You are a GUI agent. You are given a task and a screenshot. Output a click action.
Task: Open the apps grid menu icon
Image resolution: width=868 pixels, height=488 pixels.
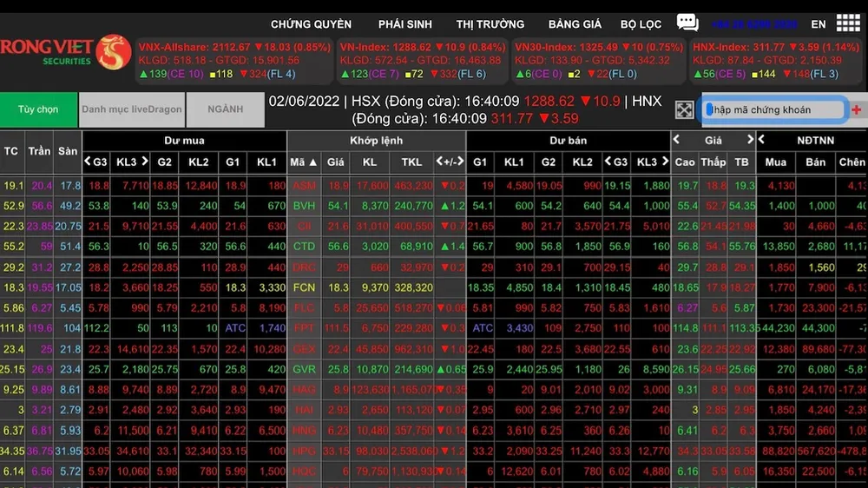pyautogui.click(x=848, y=23)
